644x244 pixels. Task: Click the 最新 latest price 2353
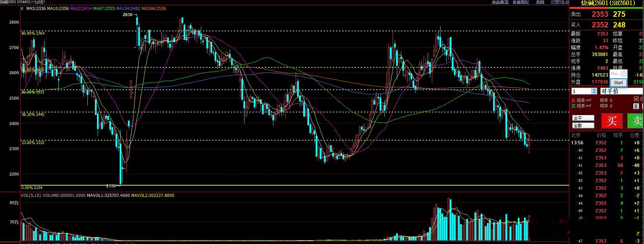point(602,34)
